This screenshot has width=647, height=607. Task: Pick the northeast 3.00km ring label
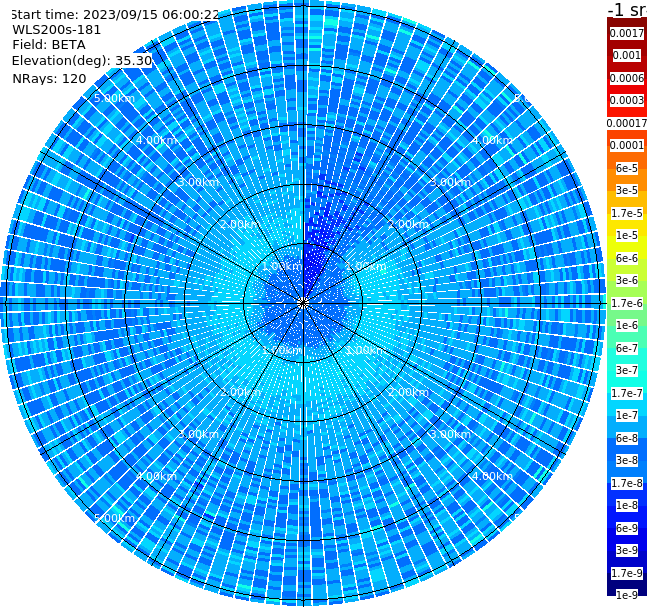pos(450,182)
